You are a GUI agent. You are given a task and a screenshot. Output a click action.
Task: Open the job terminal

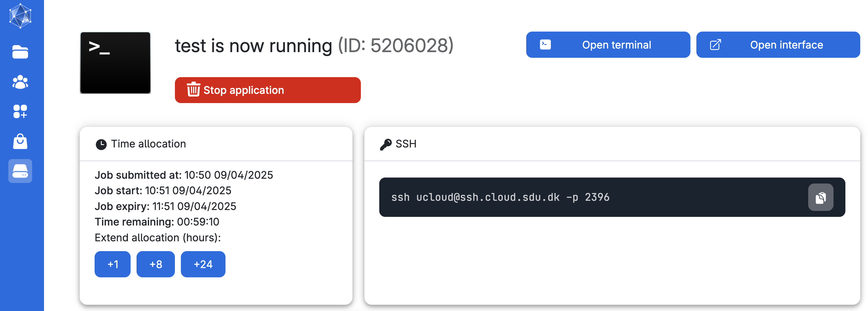pos(608,45)
